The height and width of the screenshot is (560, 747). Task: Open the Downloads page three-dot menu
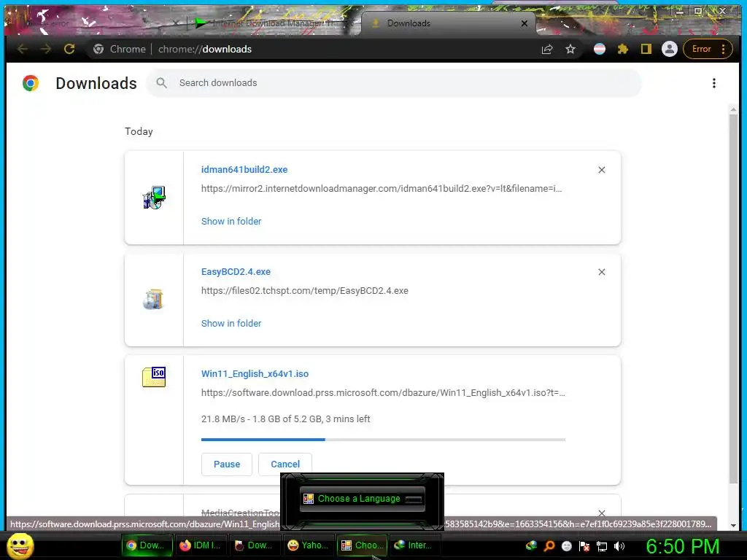pyautogui.click(x=713, y=83)
